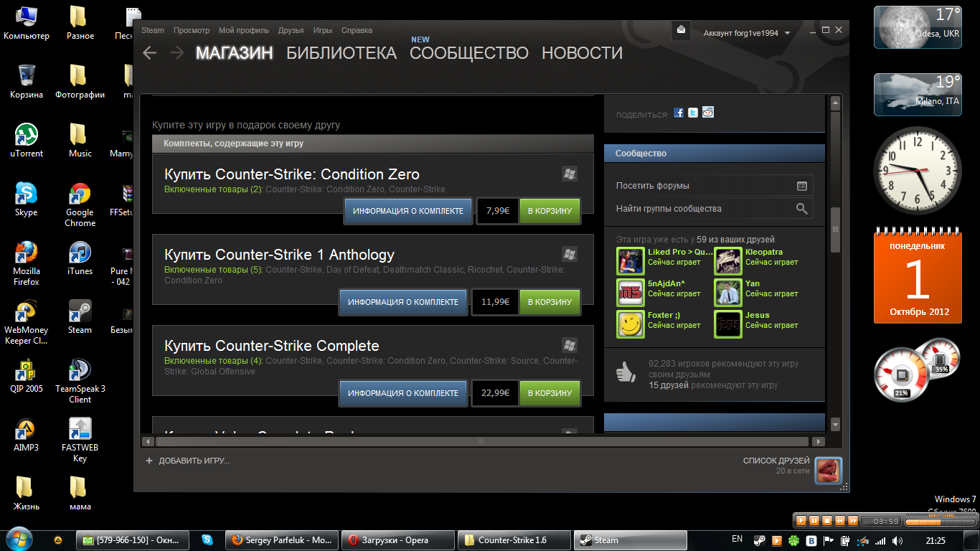Click the vertical scrollbar down arrow

[835, 425]
